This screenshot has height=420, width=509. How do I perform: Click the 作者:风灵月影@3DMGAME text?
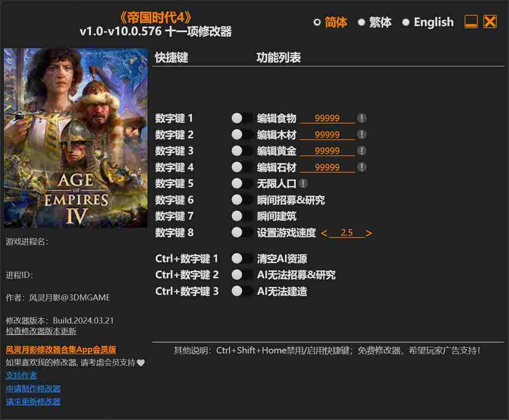click(58, 297)
